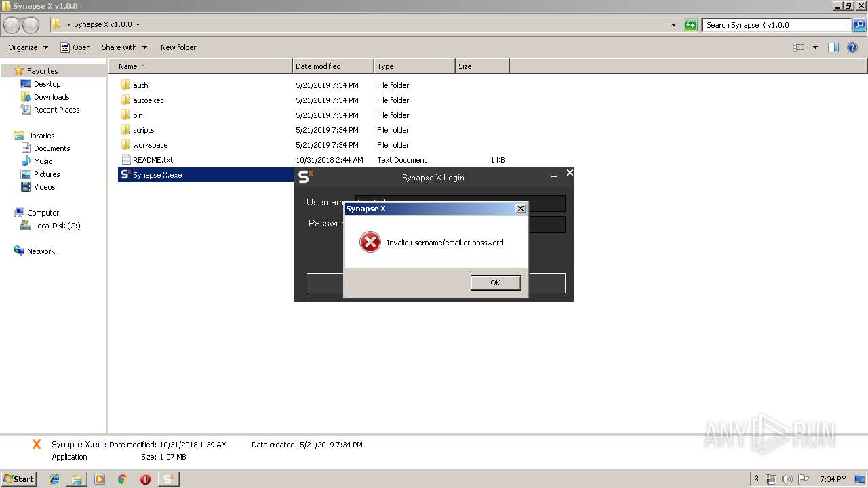The width and height of the screenshot is (868, 488).
Task: Expand the view options dropdown arrow
Action: (x=815, y=47)
